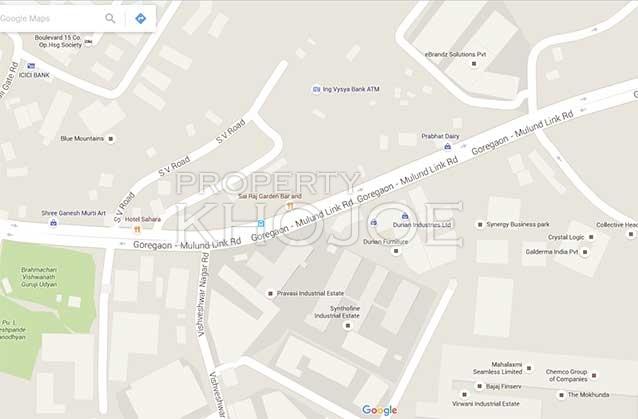Open the Pravasi Industrial Estate label

pos(310,293)
